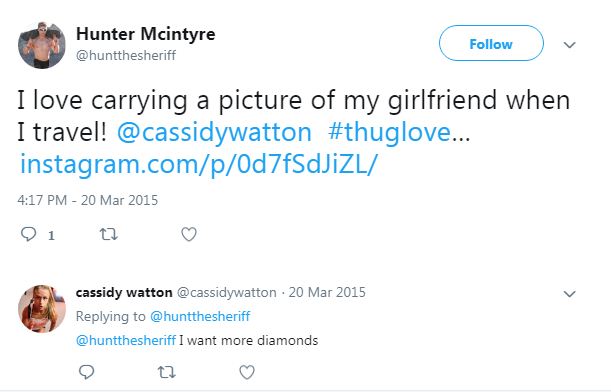Open @huntthesheriff handle under Hunter's name

tap(126, 55)
